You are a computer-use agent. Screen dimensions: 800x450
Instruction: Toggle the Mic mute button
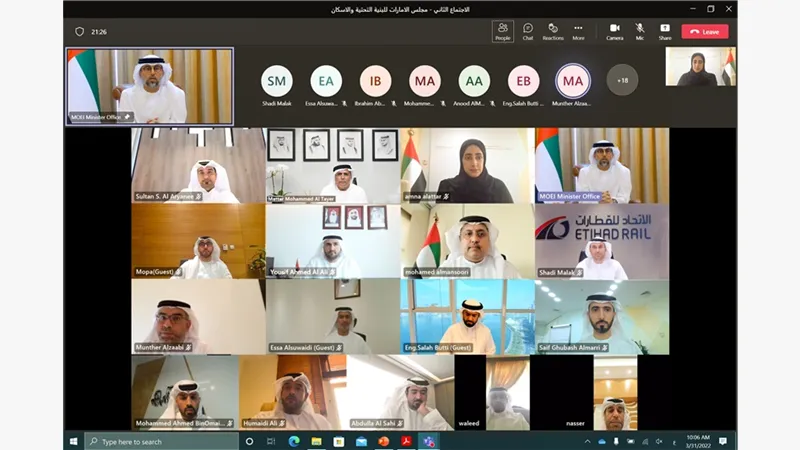click(640, 31)
